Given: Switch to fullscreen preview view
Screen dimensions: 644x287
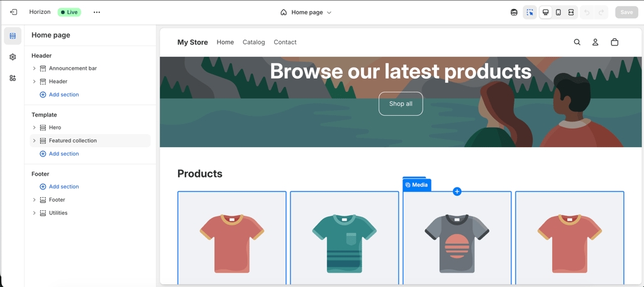Looking at the screenshot, I should [x=571, y=13].
